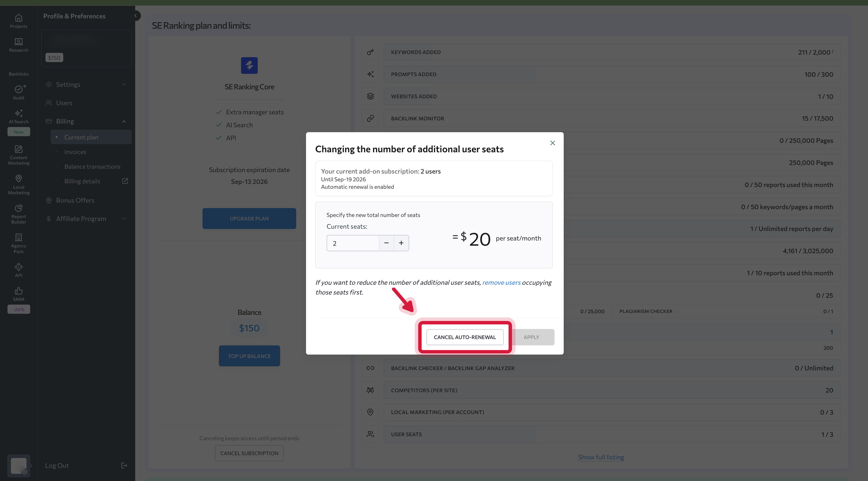Click the $150 balance amount
This screenshot has width=868, height=481.
(x=249, y=328)
